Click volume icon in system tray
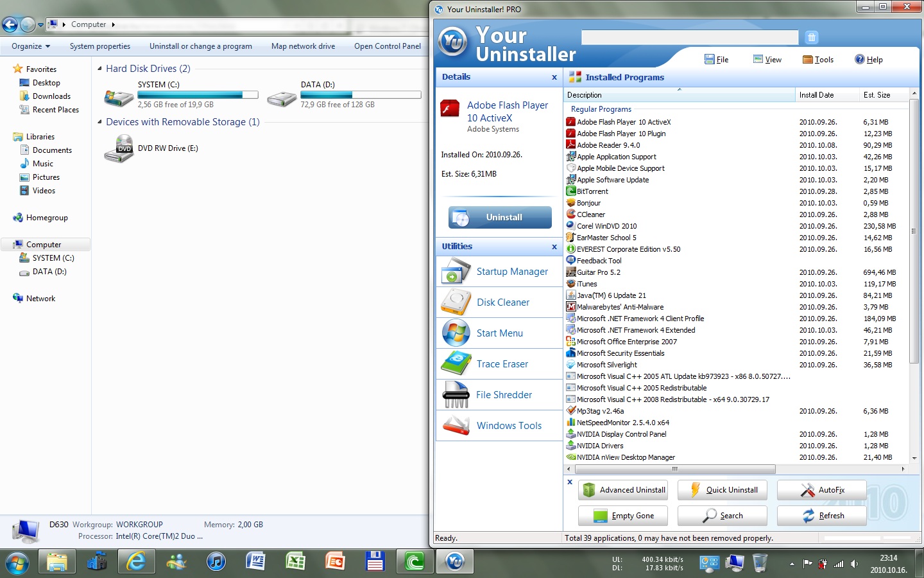924x578 pixels. coord(855,564)
